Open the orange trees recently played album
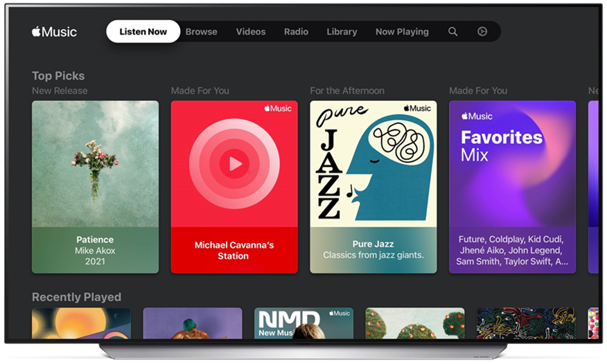This screenshot has height=364, width=607. click(x=415, y=323)
